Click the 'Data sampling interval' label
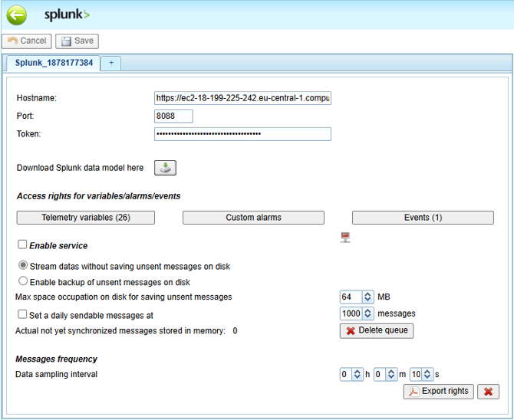This screenshot has width=514, height=420. pos(56,374)
